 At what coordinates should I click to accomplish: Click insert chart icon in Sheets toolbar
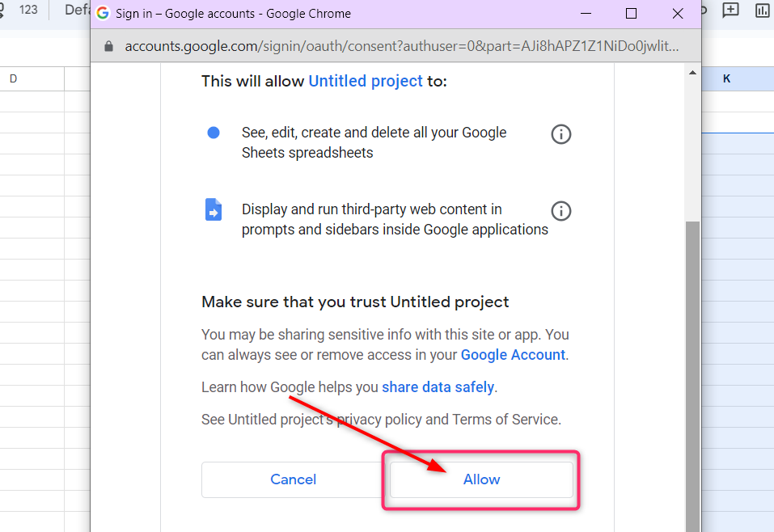763,10
